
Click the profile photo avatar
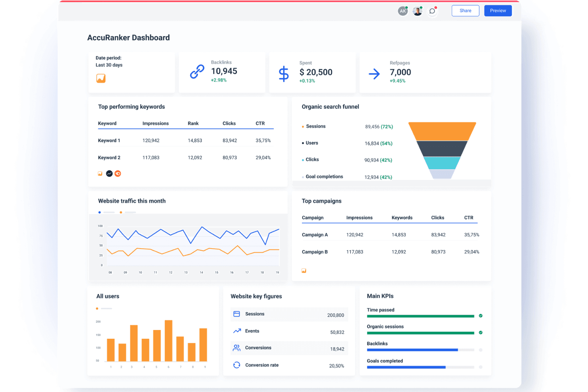pyautogui.click(x=417, y=11)
